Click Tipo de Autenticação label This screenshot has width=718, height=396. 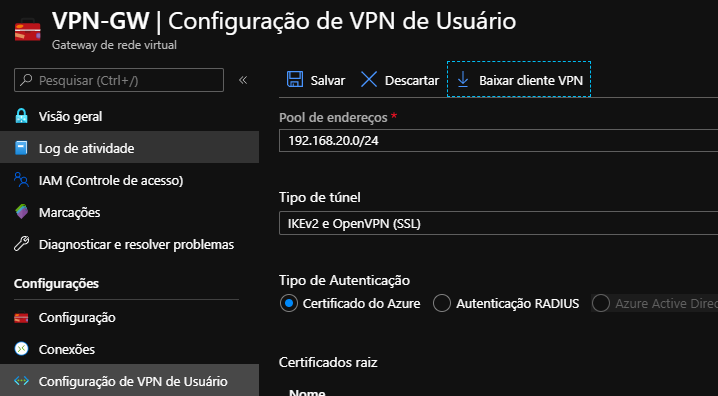tap(344, 280)
